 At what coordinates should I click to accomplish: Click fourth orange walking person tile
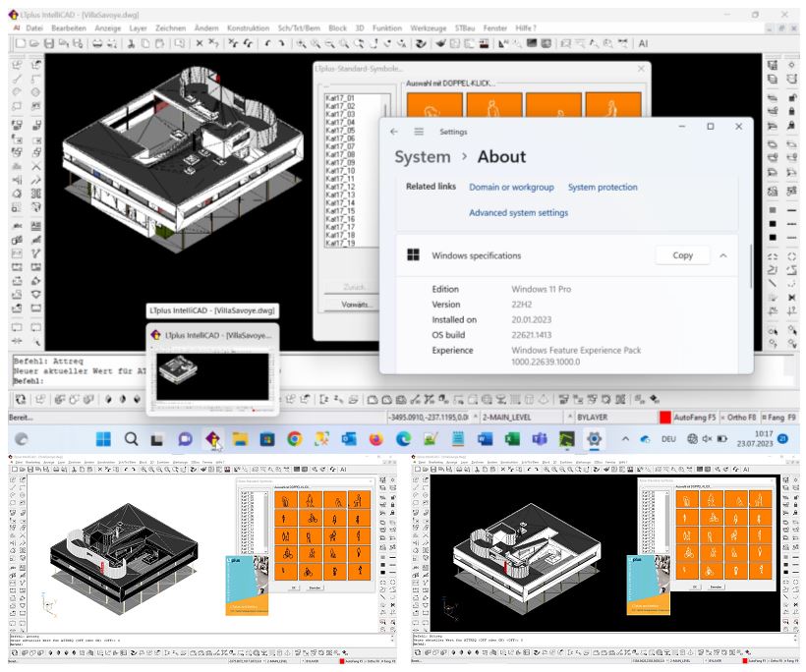coord(613,105)
